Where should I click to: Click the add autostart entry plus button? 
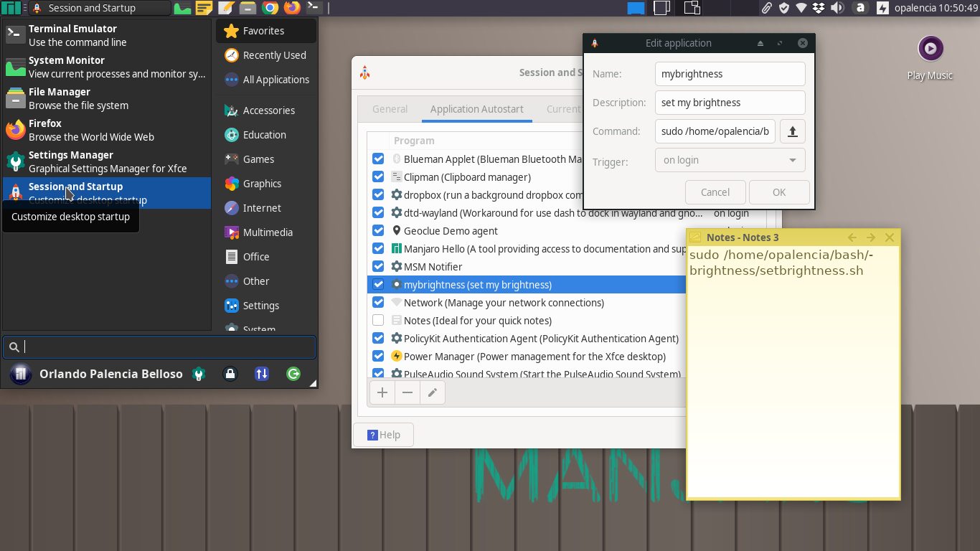pos(382,392)
